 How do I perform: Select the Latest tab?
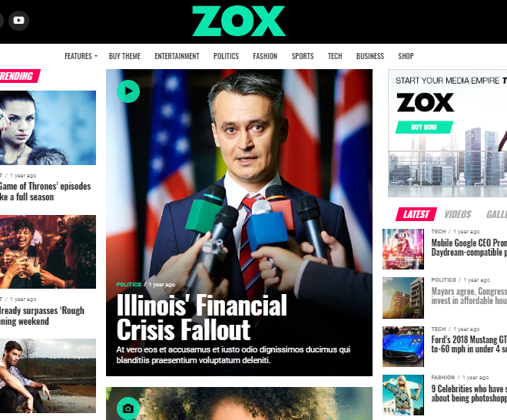[416, 214]
